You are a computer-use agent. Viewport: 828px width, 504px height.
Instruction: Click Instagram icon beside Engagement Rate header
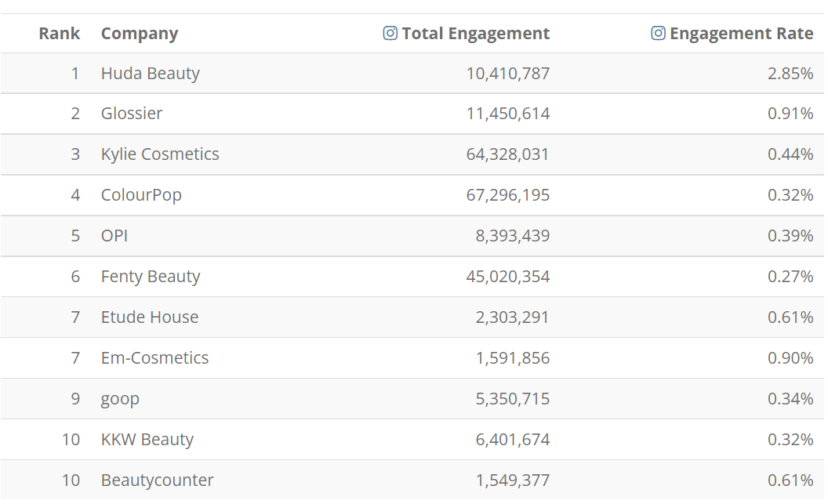point(658,33)
